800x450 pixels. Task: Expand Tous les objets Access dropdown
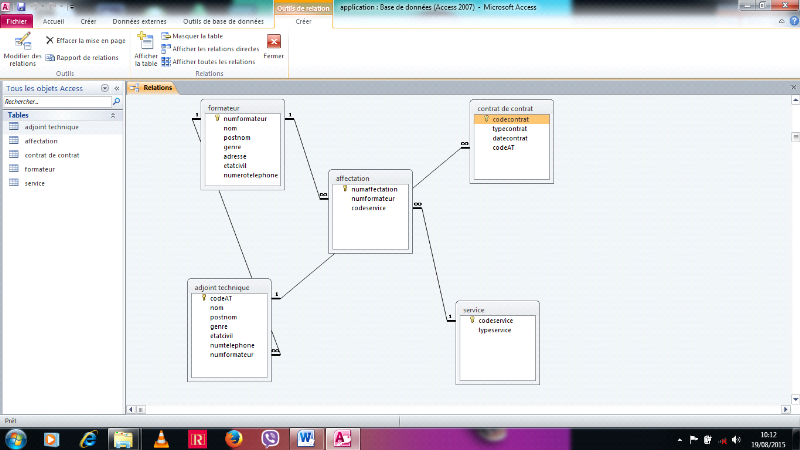(x=105, y=88)
